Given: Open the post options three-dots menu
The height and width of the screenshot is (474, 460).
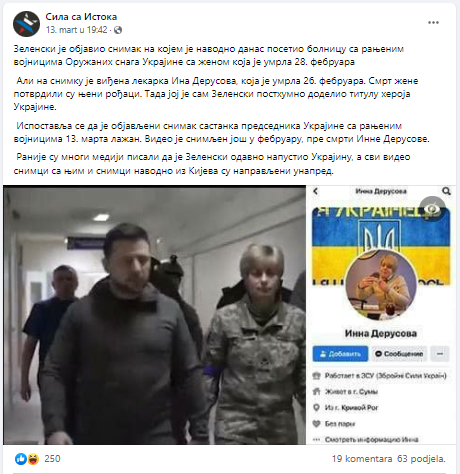Looking at the screenshot, I should tap(433, 23).
